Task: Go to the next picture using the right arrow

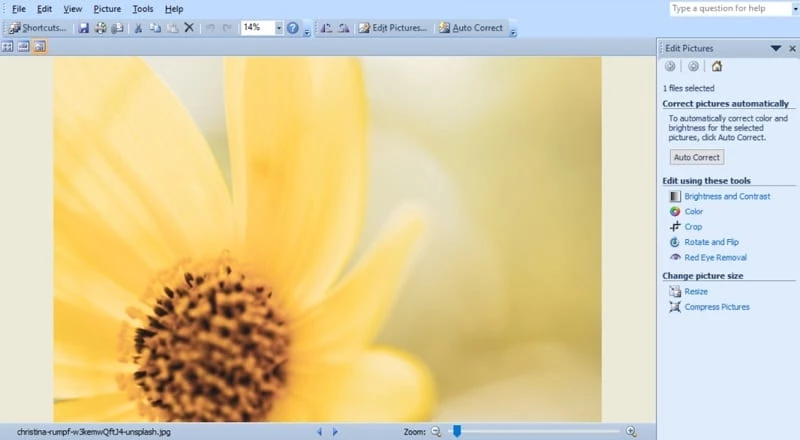Action: [335, 432]
